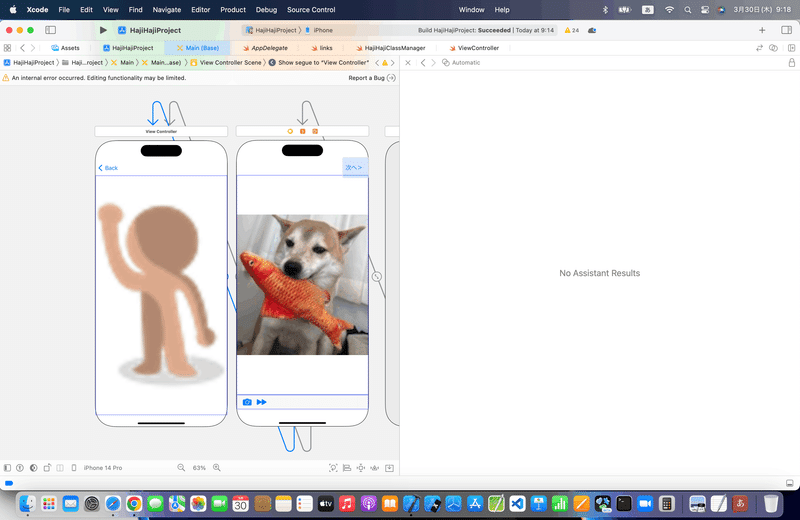Viewport: 800px width, 520px height.
Task: Click the jump bar warning icon
Action: click(385, 63)
